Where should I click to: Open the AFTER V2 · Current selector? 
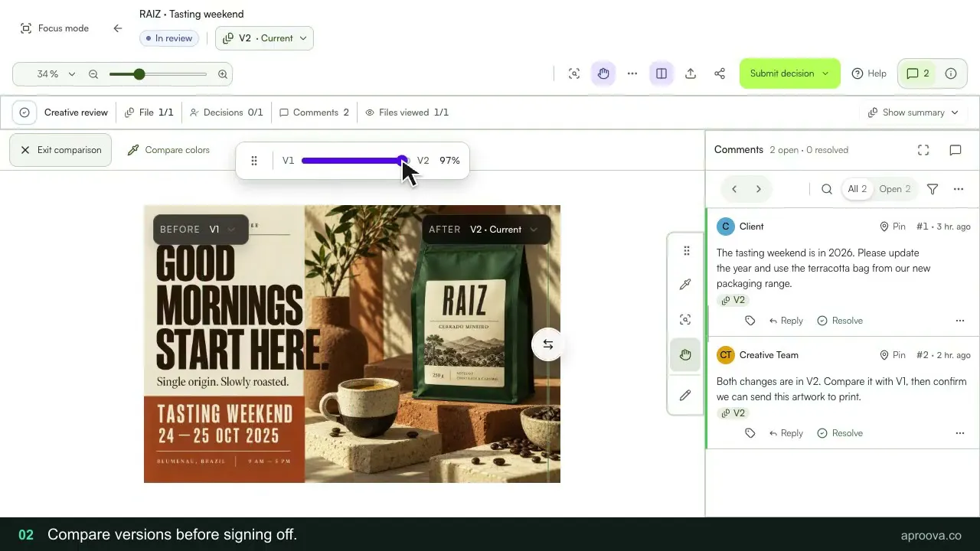click(486, 230)
